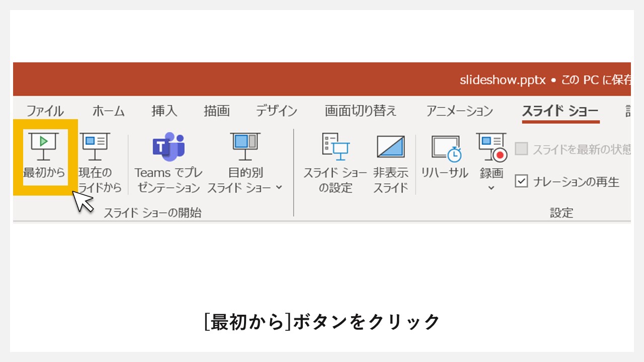
Task: Toggle スライドを最新の状態に保つ checkbox
Action: click(521, 149)
